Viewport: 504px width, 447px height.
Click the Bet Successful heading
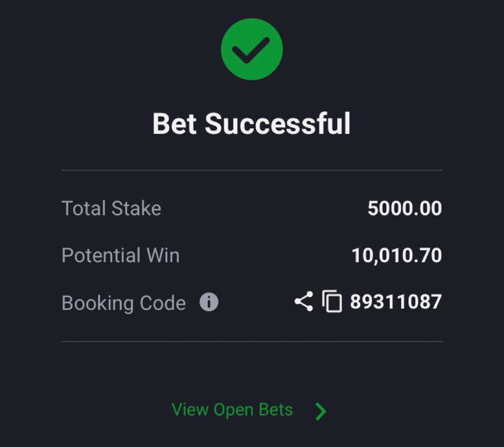[x=252, y=123]
